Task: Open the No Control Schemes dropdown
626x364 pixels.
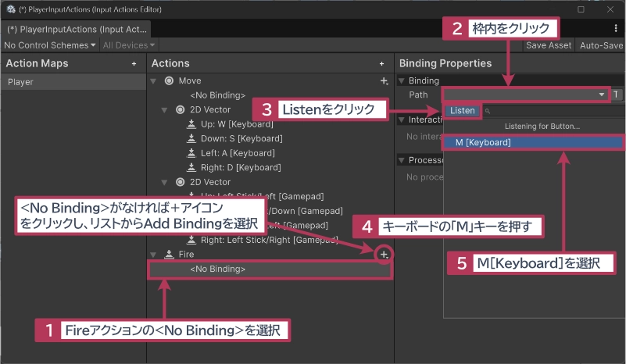Action: click(x=49, y=45)
